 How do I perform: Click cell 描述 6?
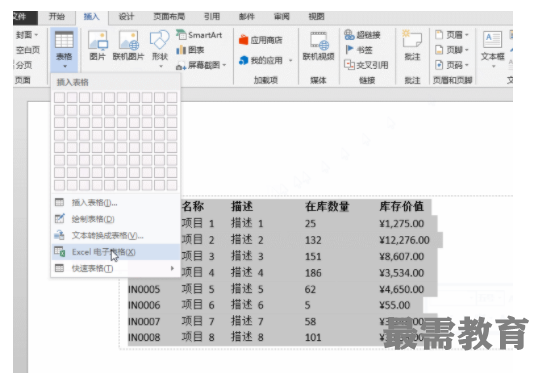coord(247,305)
